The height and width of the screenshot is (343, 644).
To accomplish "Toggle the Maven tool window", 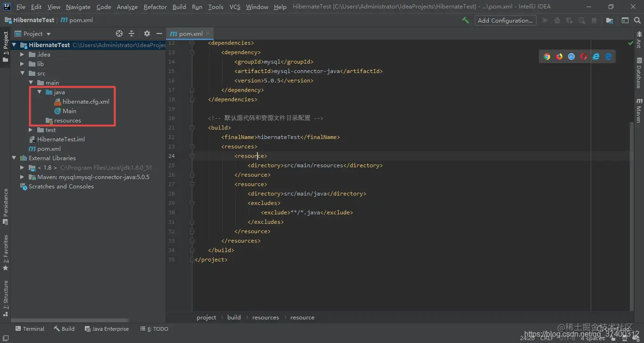I will (x=639, y=110).
